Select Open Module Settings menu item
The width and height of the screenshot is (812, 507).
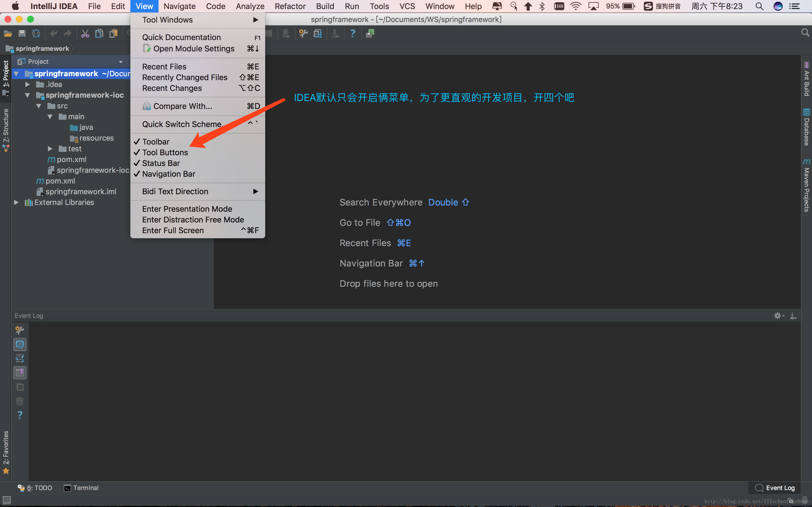tap(198, 49)
